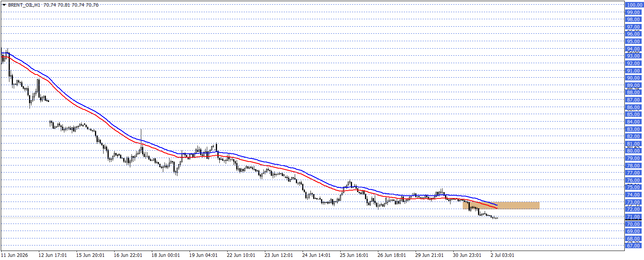Click the 68.00 price level label

click(633, 239)
